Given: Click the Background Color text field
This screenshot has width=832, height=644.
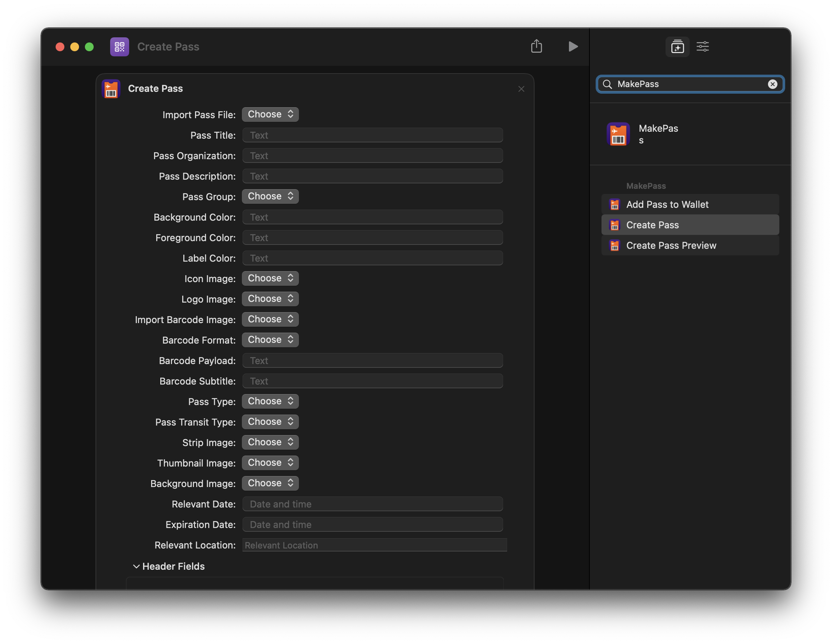Looking at the screenshot, I should tap(372, 217).
